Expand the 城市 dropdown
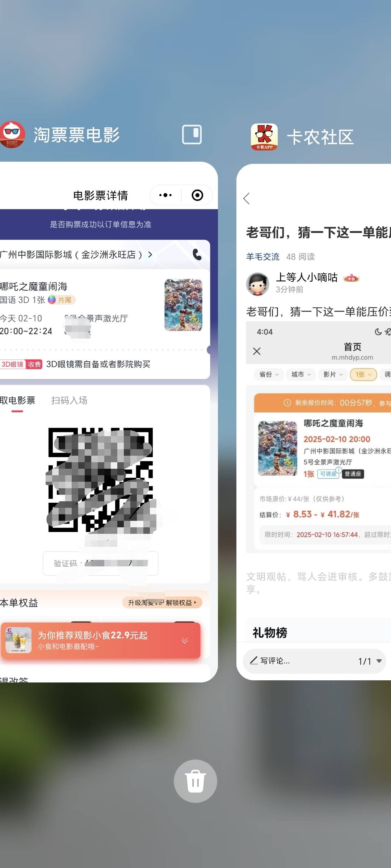Screen dimensions: 391x868 (x=301, y=374)
